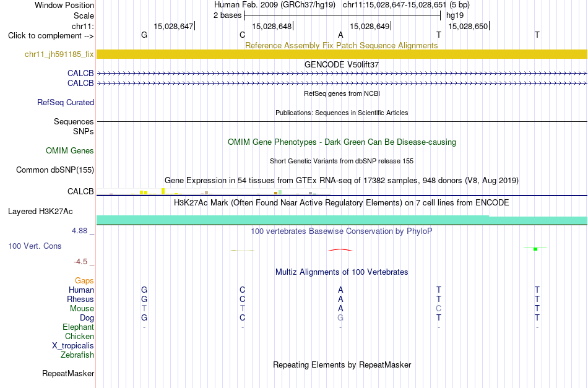Click the 15,028,650 ruler coordinate
The width and height of the screenshot is (588, 388).
pos(468,26)
